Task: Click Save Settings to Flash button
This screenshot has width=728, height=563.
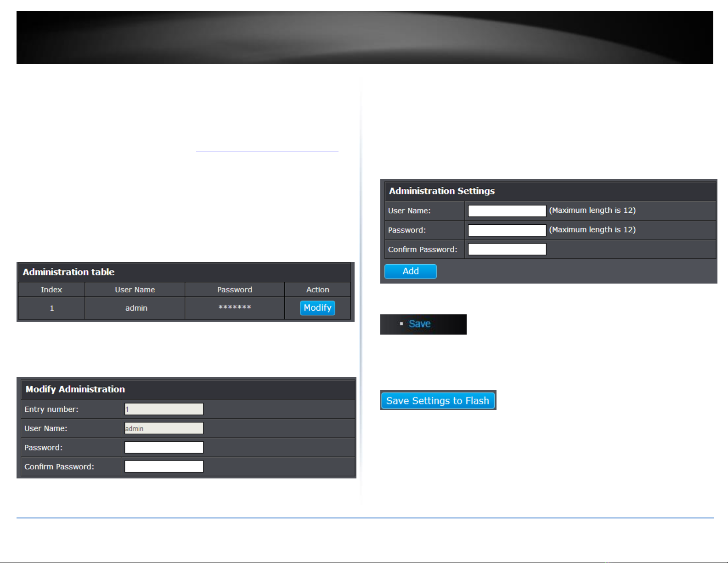Action: point(438,400)
